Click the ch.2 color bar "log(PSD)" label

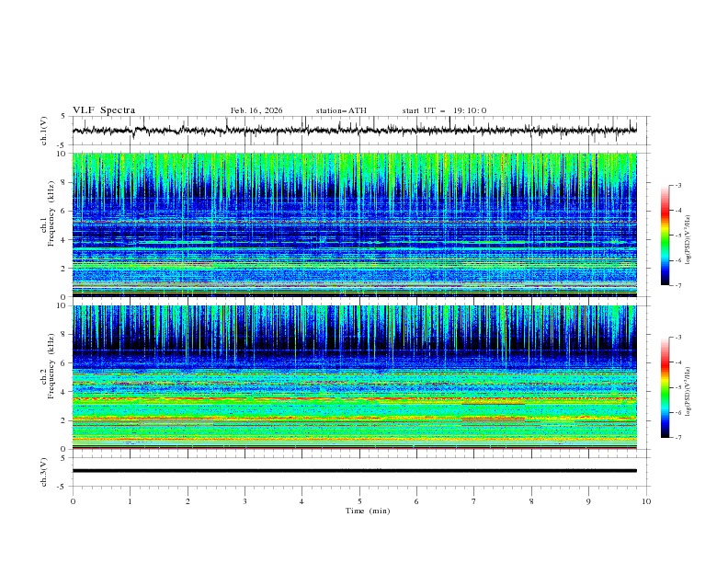click(x=688, y=392)
